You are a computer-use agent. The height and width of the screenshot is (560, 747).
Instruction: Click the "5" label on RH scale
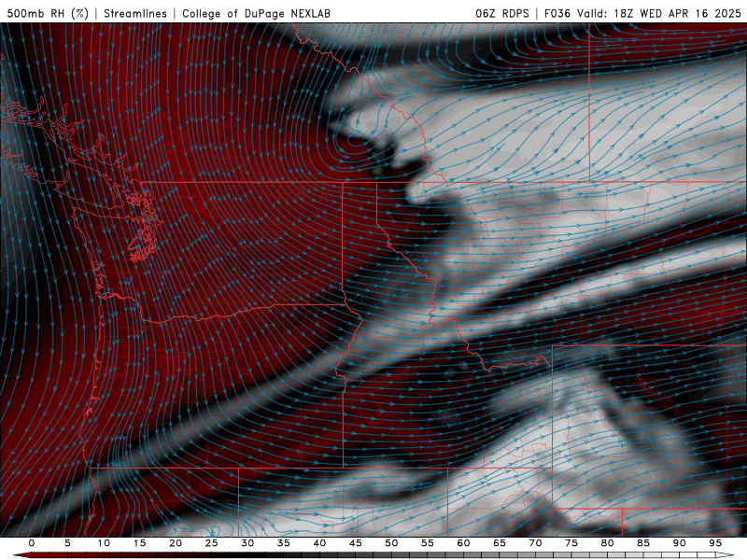(x=67, y=543)
